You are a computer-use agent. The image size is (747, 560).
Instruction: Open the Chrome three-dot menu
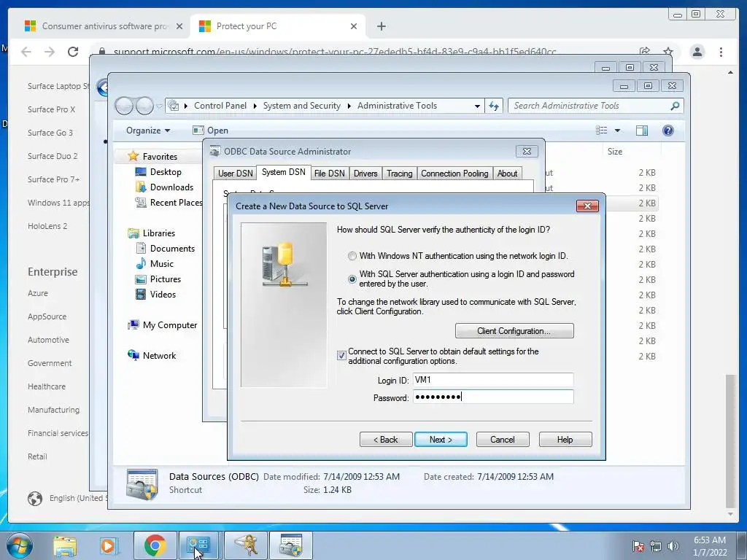click(721, 52)
